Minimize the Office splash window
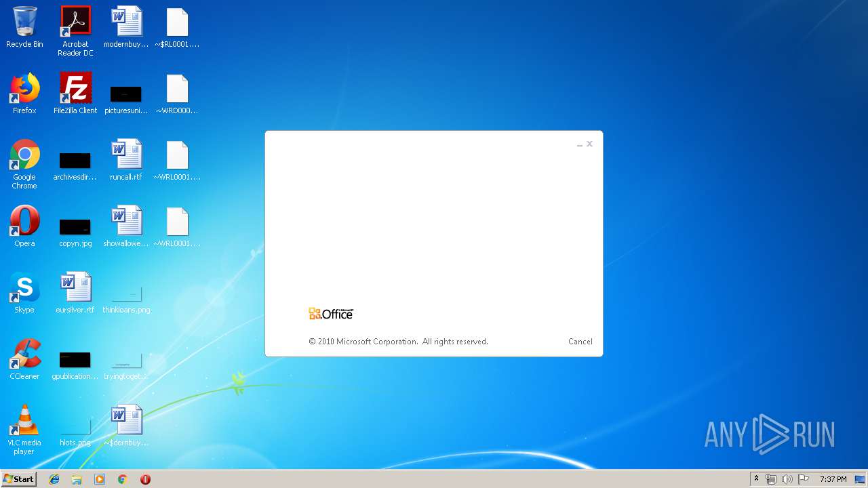 (580, 144)
